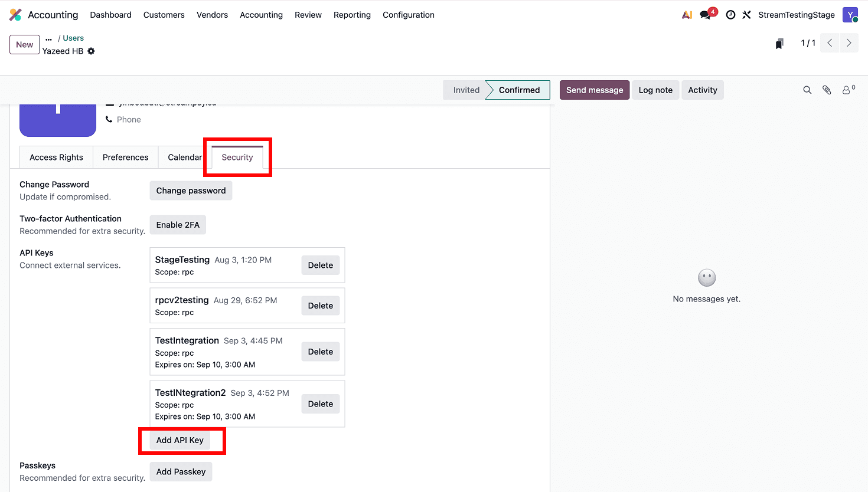This screenshot has height=492, width=868.
Task: Click the bookmark icon beside record pager
Action: [779, 44]
